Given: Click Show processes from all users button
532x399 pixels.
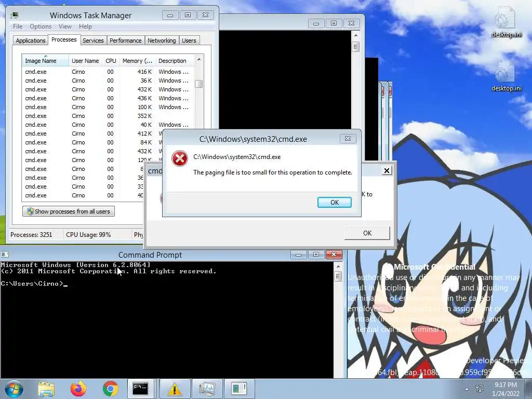Looking at the screenshot, I should coord(69,211).
